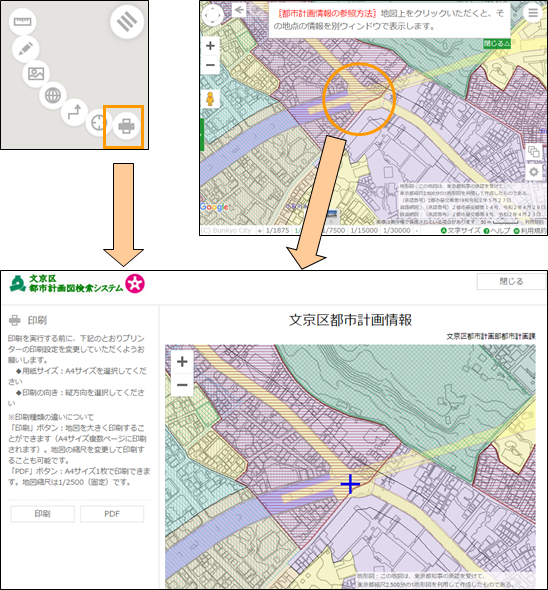Click the crosshair target icon beside the printer
This screenshot has height=590, width=548.
98,123
